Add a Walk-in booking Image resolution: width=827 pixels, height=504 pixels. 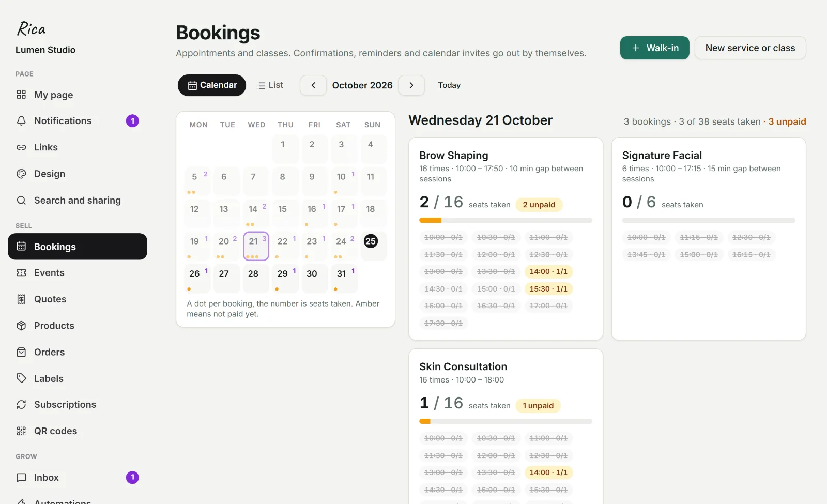tap(655, 48)
